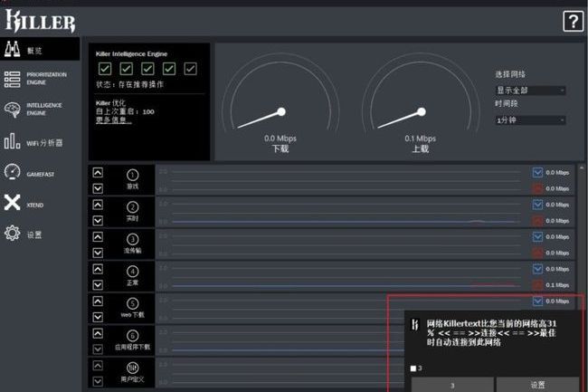Click the 选择网络 label
The height and width of the screenshot is (392, 588).
[x=510, y=74]
